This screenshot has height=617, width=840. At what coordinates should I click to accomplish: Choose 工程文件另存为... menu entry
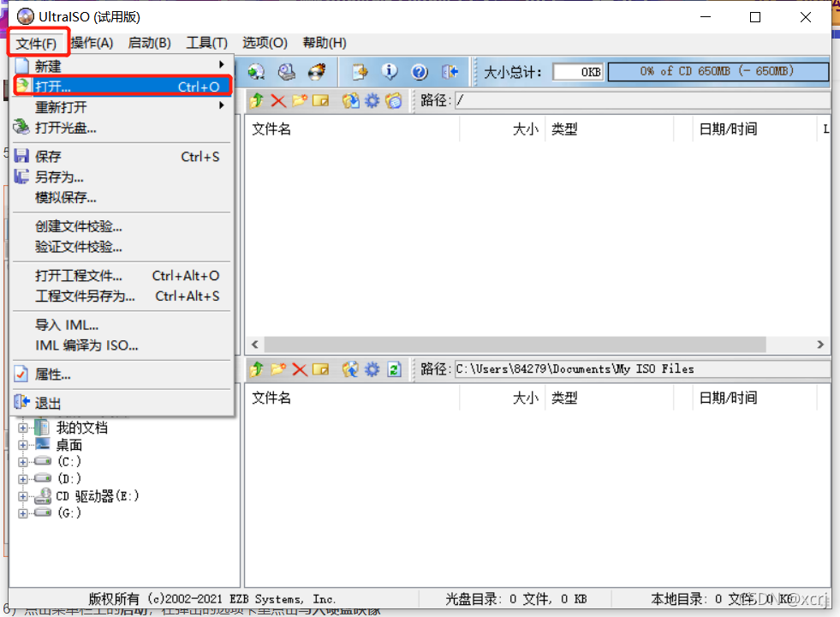122,296
